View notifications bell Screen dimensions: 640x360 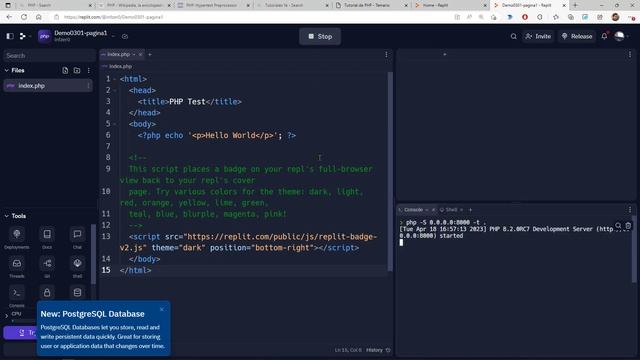604,36
